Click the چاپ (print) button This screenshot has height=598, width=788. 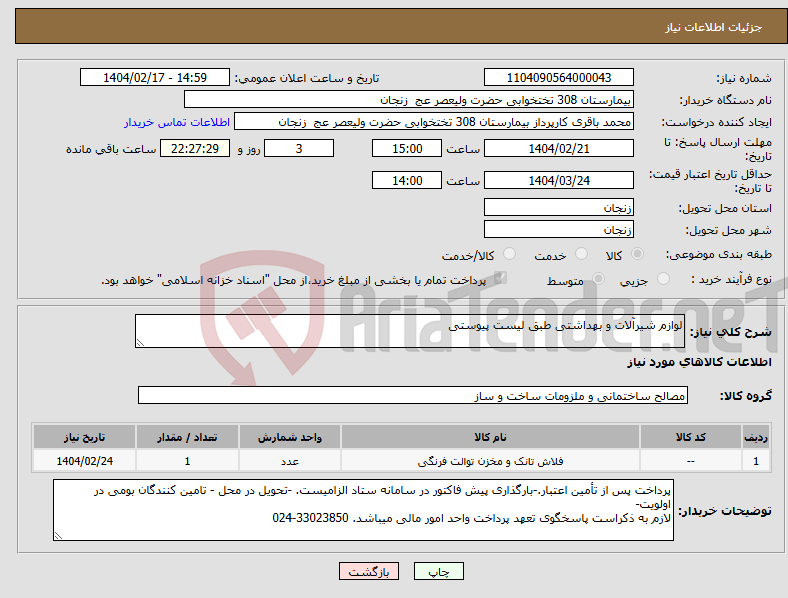click(438, 571)
